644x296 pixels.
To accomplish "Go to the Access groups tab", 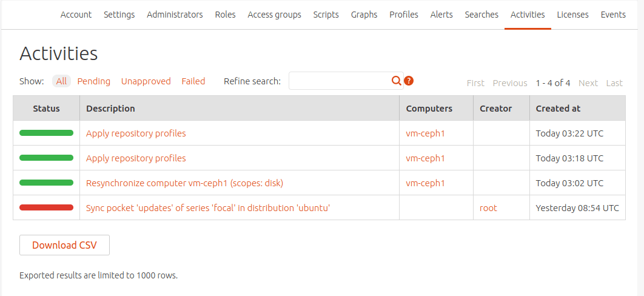I will click(275, 15).
